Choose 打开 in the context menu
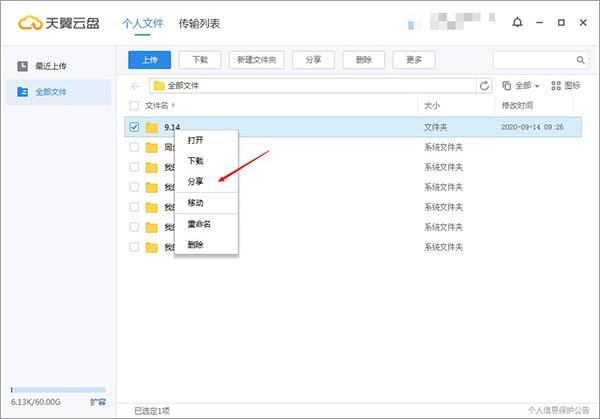 tap(206, 140)
